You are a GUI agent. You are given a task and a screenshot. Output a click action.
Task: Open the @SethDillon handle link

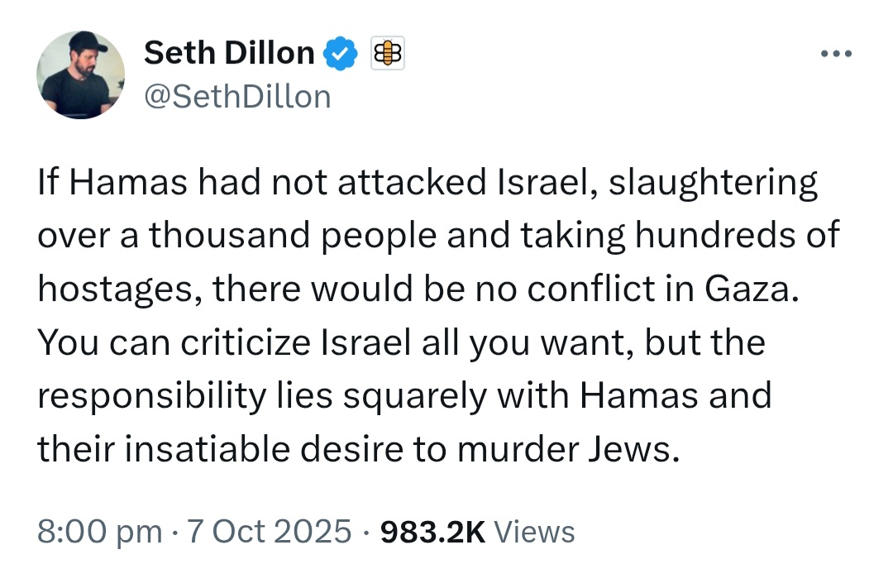(237, 96)
